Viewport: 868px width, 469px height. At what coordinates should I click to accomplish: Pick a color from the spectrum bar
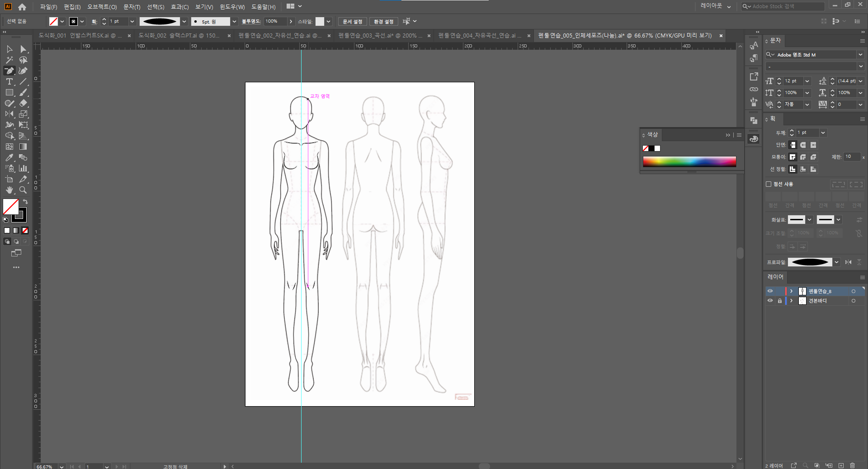pos(689,161)
